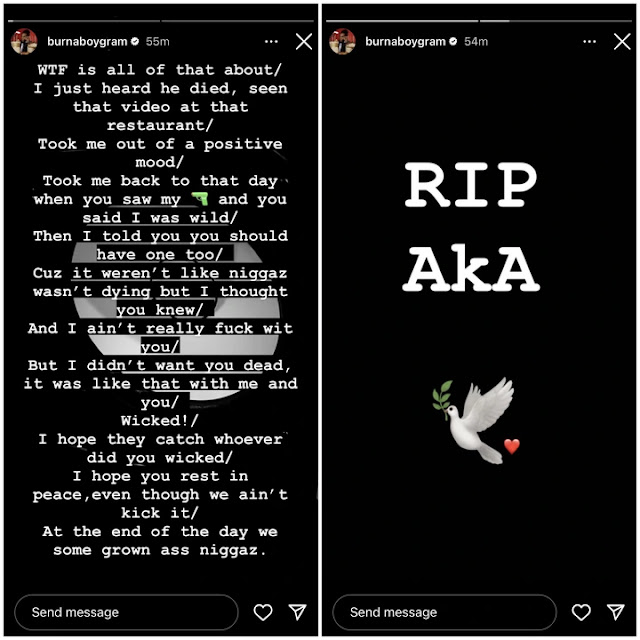This screenshot has width=640, height=640.
Task: Share the left story via paper plane
Action: tap(298, 612)
